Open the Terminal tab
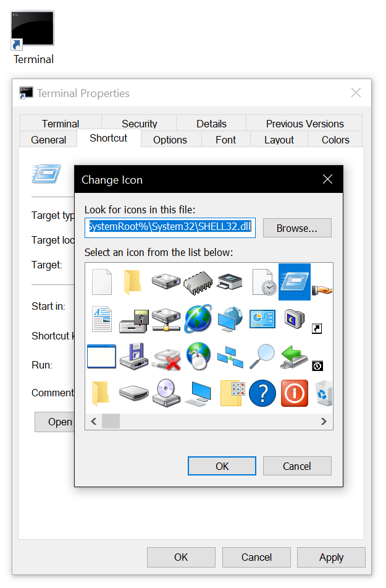Screen dimensions: 386x588 (x=61, y=124)
